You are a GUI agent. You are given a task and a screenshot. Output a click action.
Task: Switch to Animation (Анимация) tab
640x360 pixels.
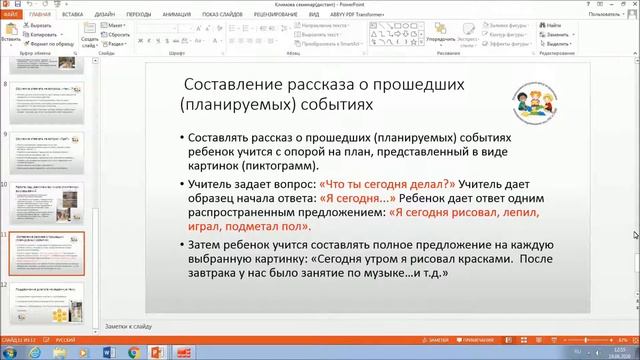coord(177,14)
